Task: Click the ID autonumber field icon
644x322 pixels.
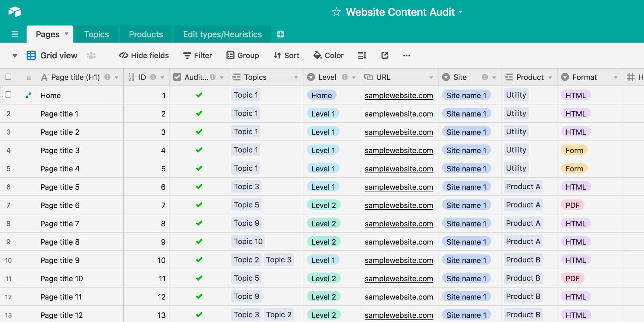Action: [131, 77]
